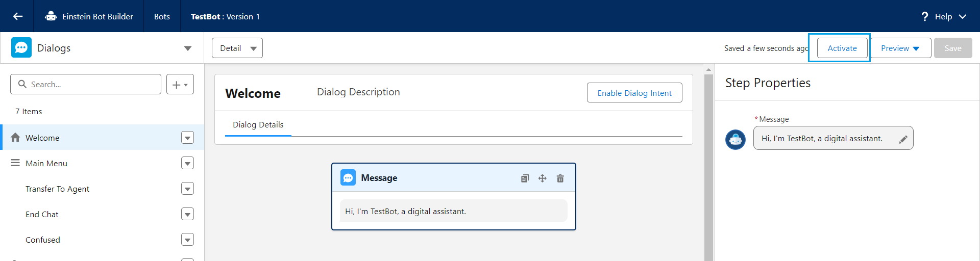Viewport: 980px width, 261px height.
Task: Click the back arrow icon
Action: point(18,16)
